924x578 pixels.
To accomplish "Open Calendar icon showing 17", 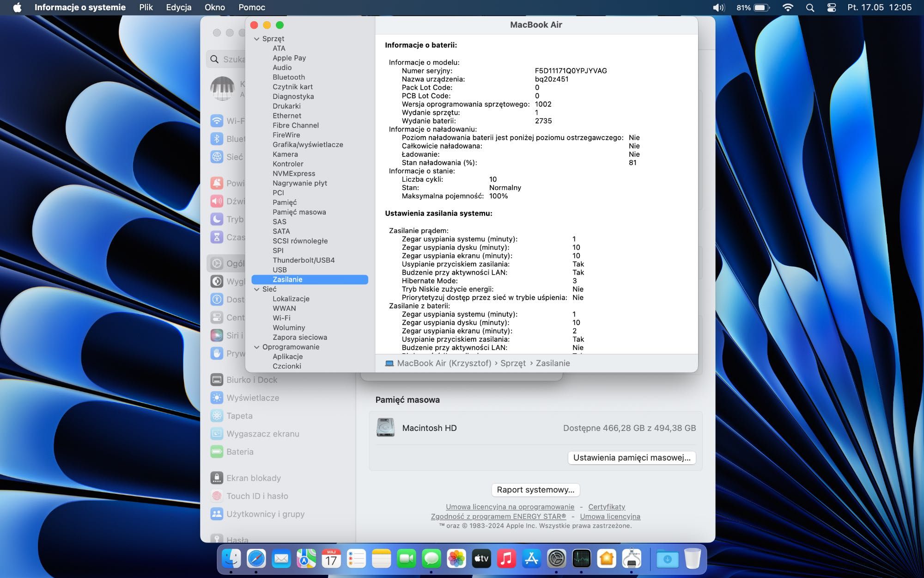I will [331, 559].
